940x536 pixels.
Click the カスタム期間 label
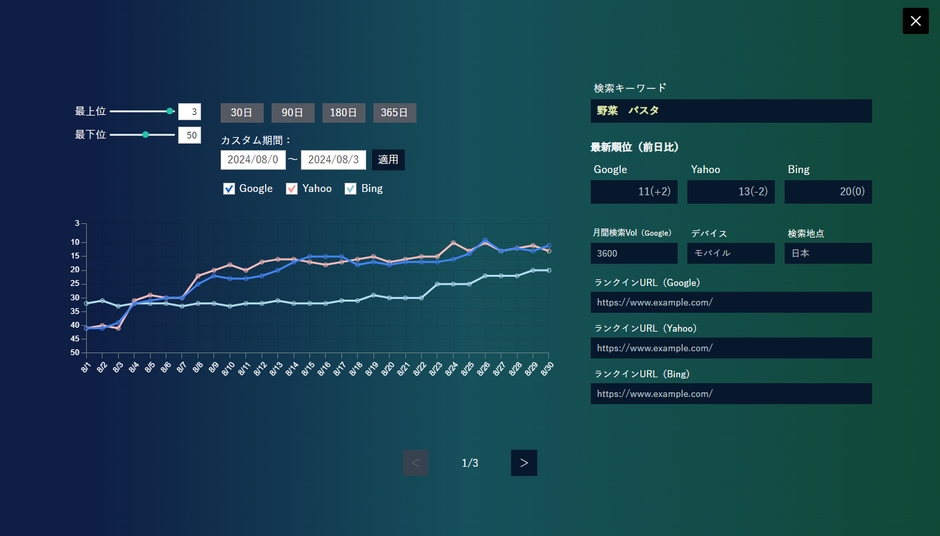[256, 140]
